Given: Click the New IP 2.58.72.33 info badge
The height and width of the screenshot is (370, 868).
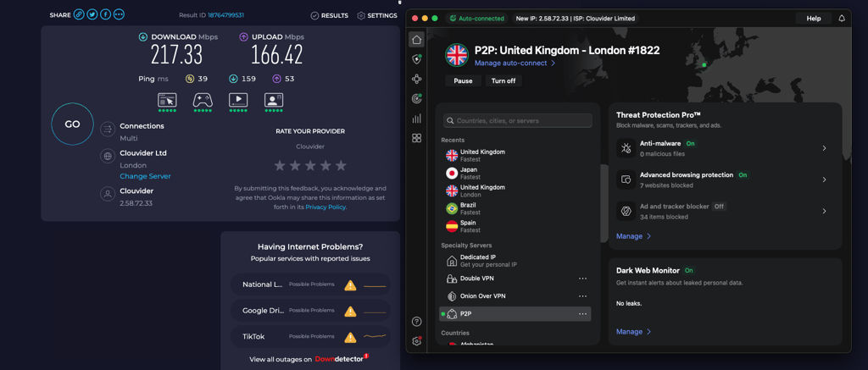Looking at the screenshot, I should coord(576,19).
